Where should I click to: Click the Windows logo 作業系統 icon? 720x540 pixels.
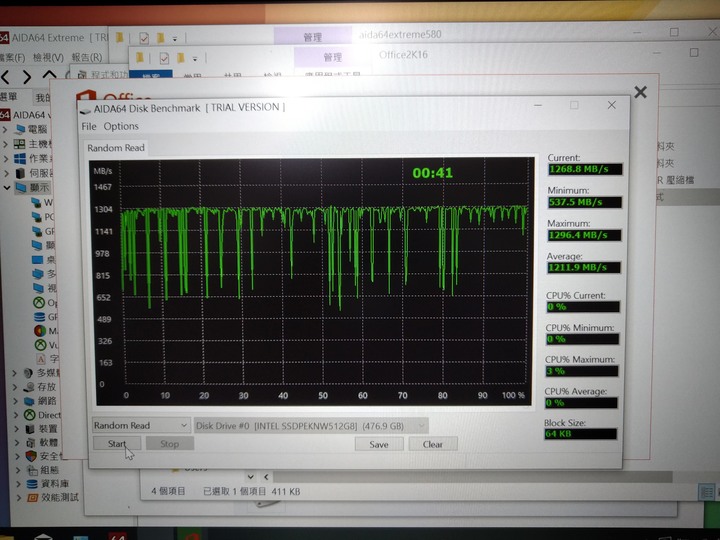click(x=20, y=159)
